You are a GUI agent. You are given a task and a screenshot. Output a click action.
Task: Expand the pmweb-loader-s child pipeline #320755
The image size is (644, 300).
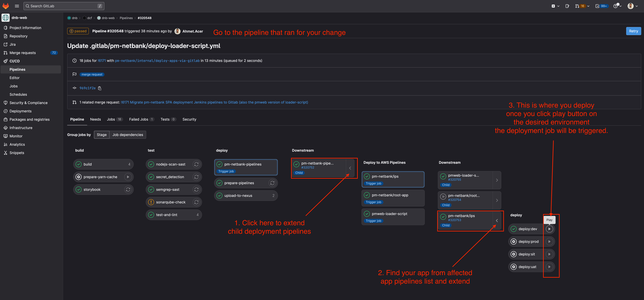pyautogui.click(x=497, y=180)
